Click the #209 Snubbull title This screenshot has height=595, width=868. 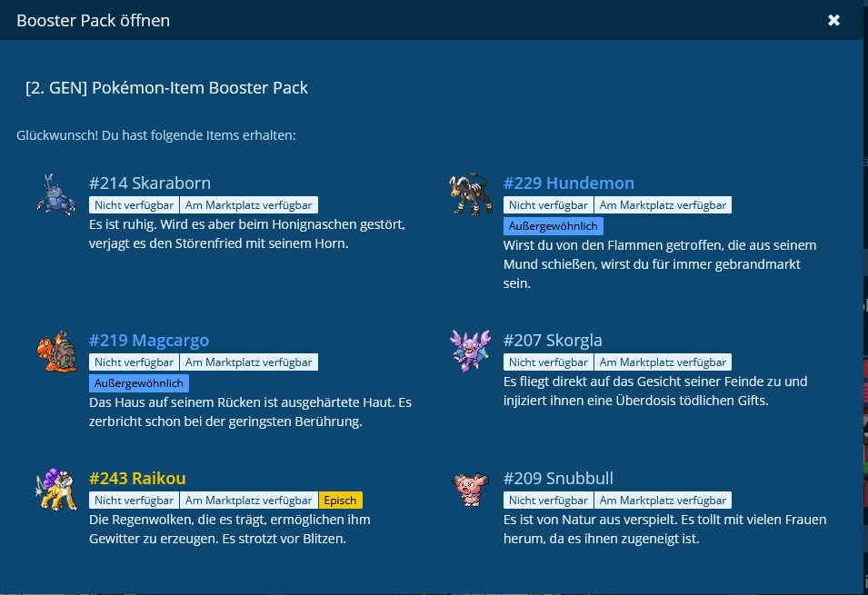[x=558, y=479]
